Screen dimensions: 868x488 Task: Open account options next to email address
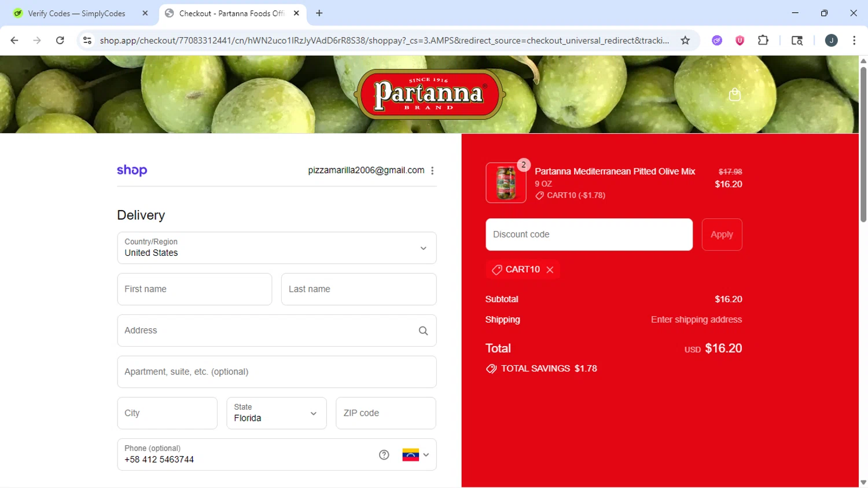[432, 170]
